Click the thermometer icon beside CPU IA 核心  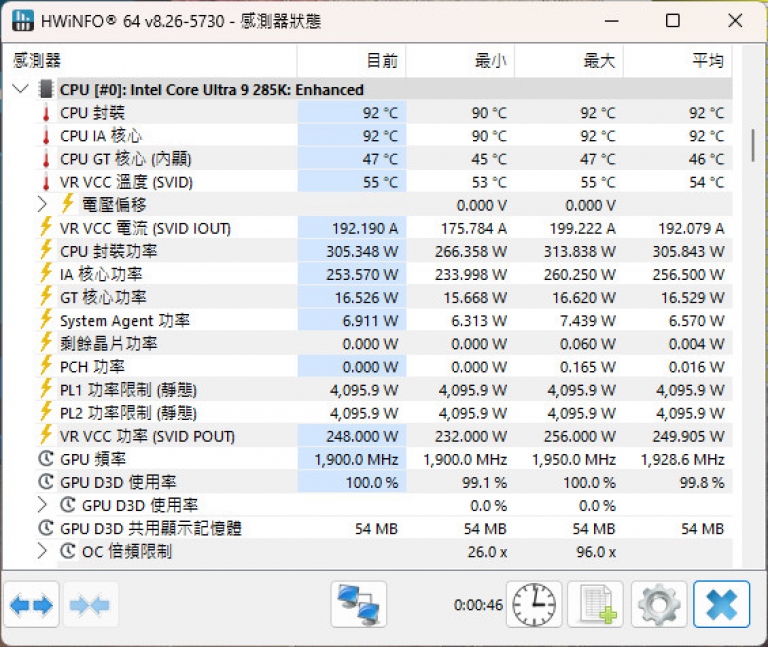click(46, 136)
